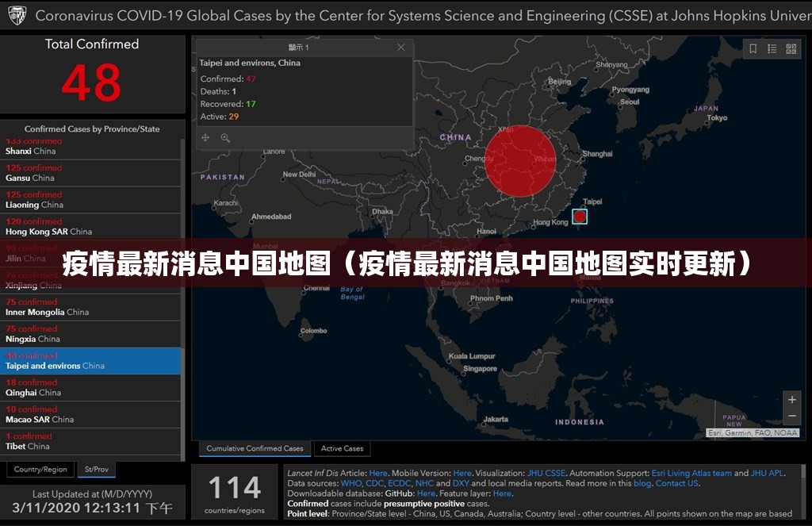This screenshot has height=526, width=812.
Task: Show the map legend list icon
Action: coord(772,49)
